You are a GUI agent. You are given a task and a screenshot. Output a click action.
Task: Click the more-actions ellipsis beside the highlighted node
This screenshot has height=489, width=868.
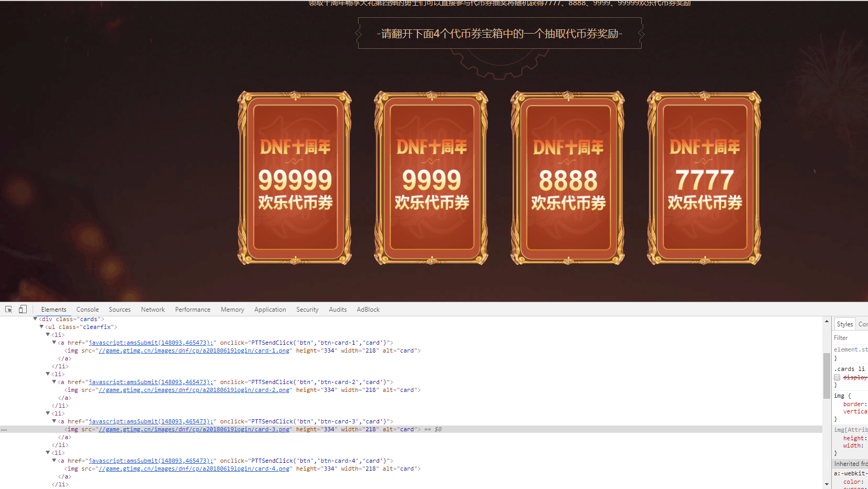[4, 429]
